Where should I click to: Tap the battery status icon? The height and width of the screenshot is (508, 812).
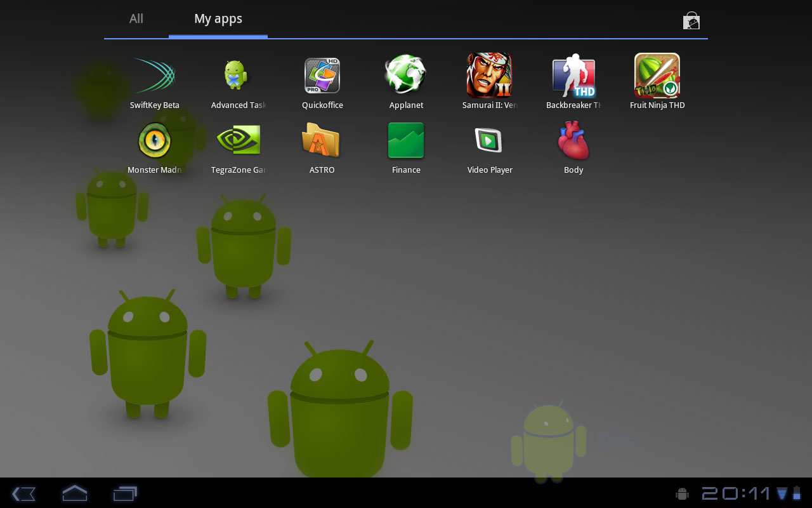[x=797, y=493]
